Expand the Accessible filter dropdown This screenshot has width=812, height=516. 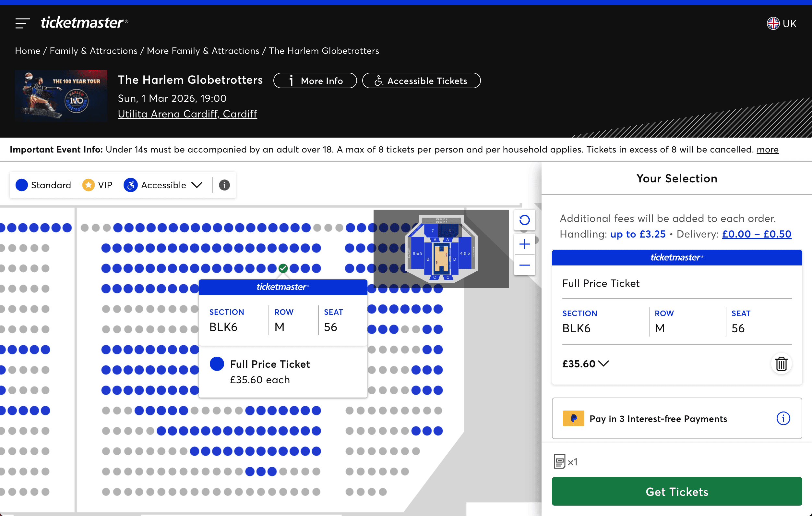[197, 185]
